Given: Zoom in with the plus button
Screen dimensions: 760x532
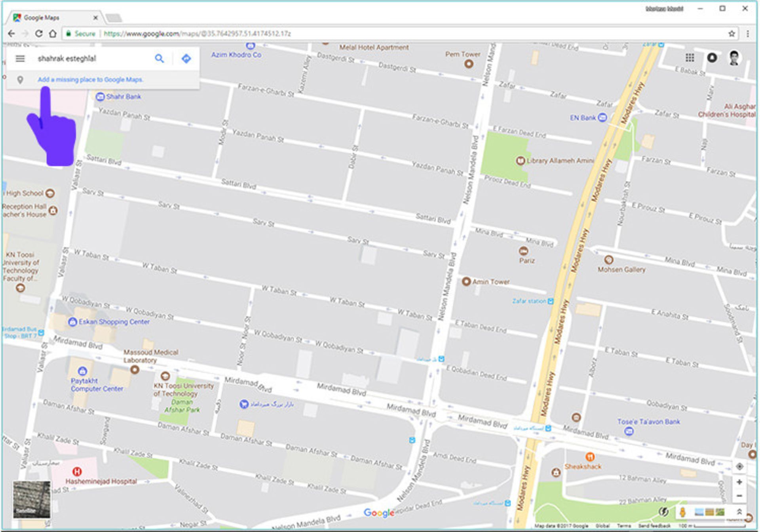Looking at the screenshot, I should 739,482.
